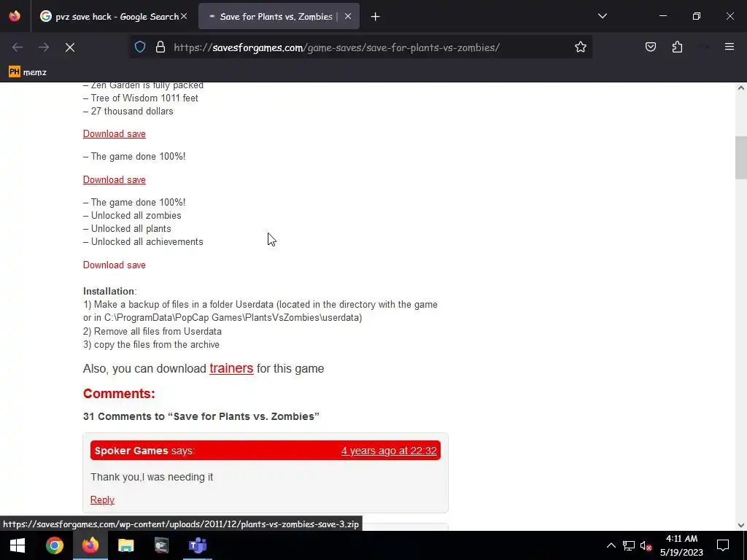The height and width of the screenshot is (560, 747).
Task: Click the Firefox logo icon in tab bar
Action: point(15,16)
